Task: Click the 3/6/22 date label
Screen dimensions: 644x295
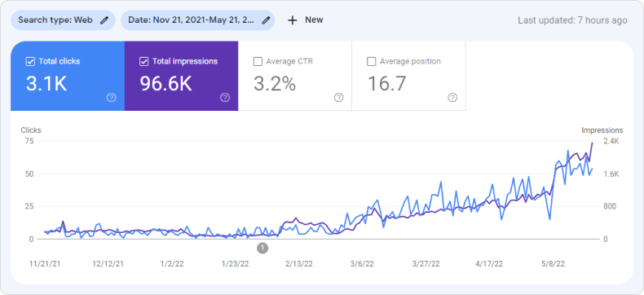Action: tap(362, 264)
